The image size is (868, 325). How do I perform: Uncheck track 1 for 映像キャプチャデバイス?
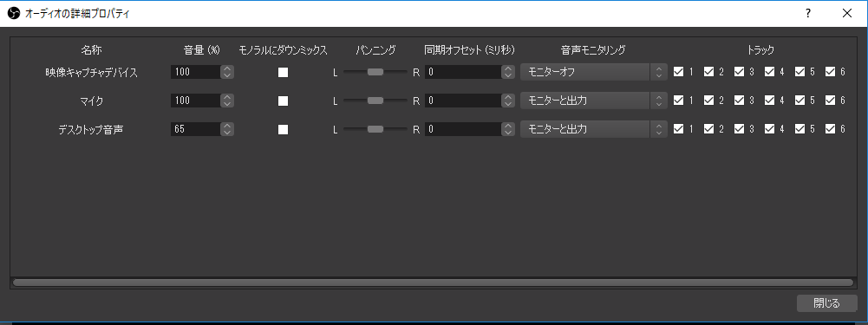678,71
